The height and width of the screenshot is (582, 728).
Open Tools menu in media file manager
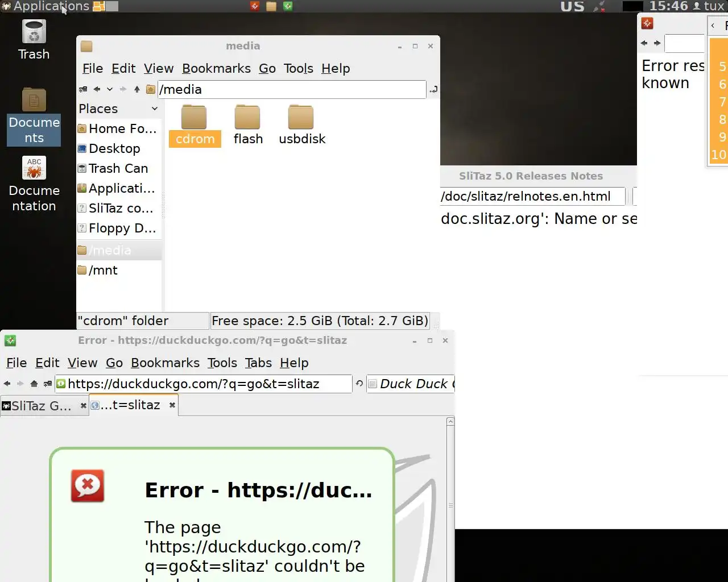point(299,69)
